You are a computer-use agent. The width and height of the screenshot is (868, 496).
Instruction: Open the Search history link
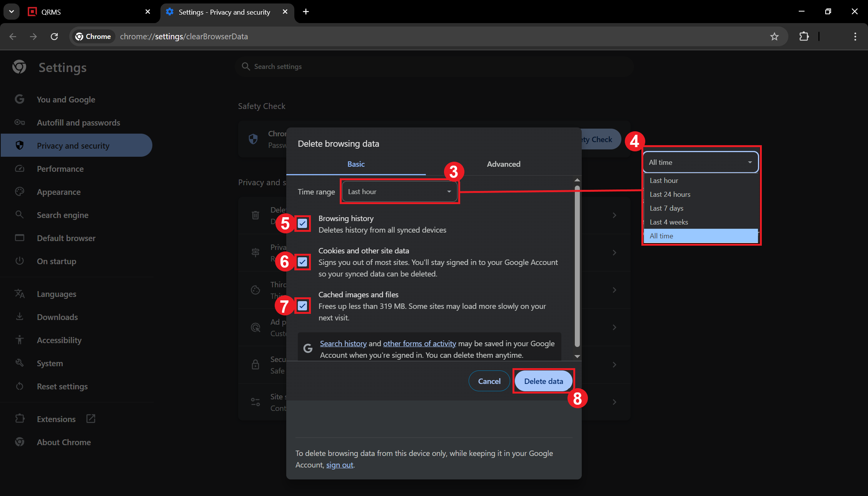point(343,344)
